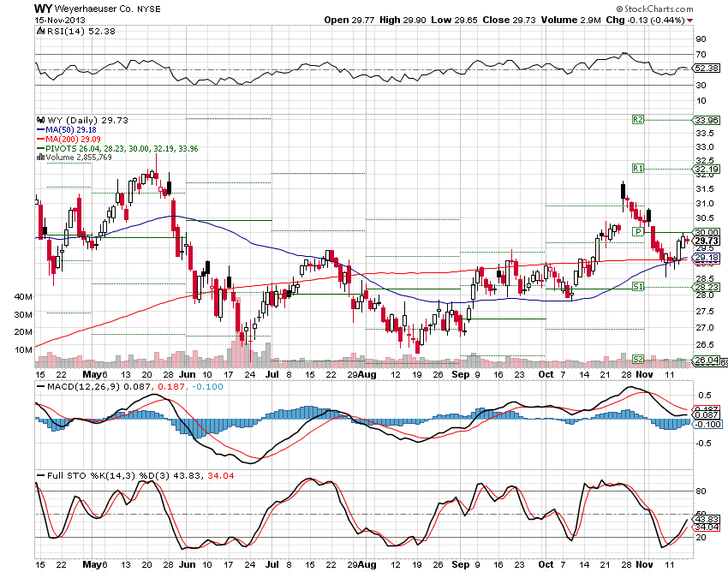Click the MA(50) 29.18 legend entry
This screenshot has height=572, width=728.
tap(71, 130)
